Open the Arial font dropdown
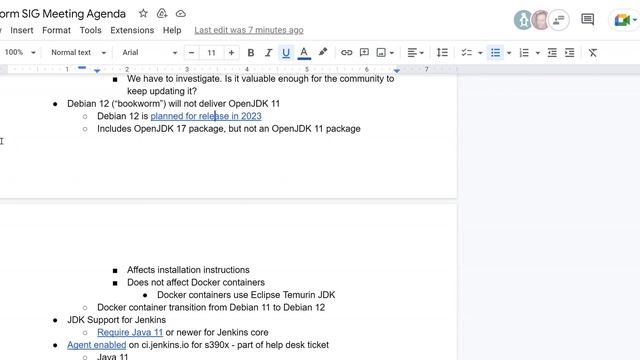 tap(149, 52)
